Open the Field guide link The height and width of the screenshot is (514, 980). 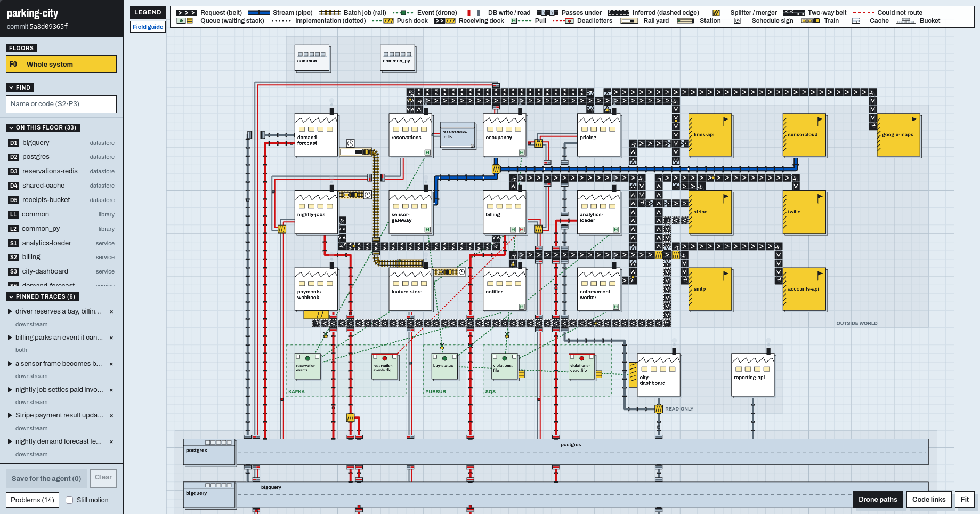148,27
